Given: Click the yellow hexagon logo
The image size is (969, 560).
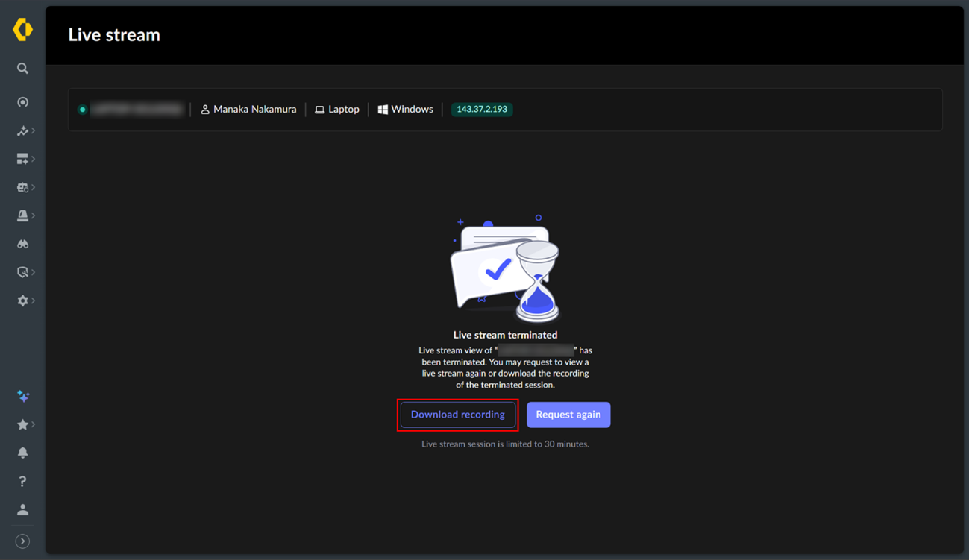Looking at the screenshot, I should tap(22, 30).
